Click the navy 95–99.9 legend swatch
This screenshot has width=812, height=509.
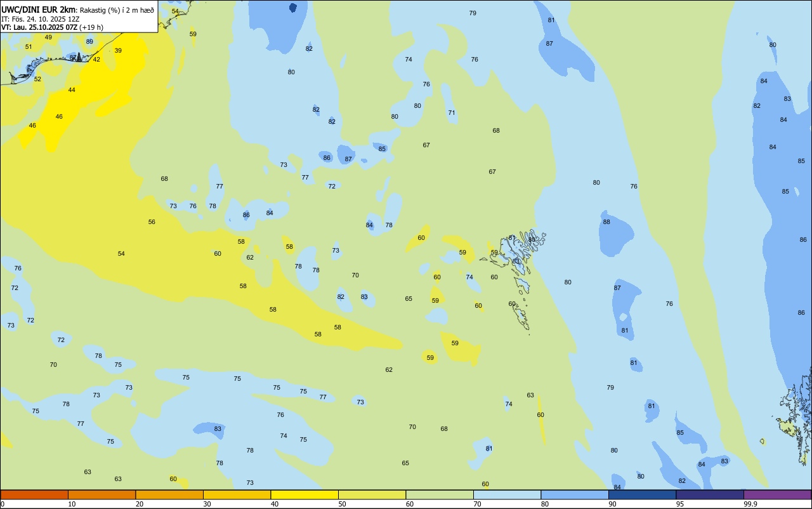[x=710, y=494]
